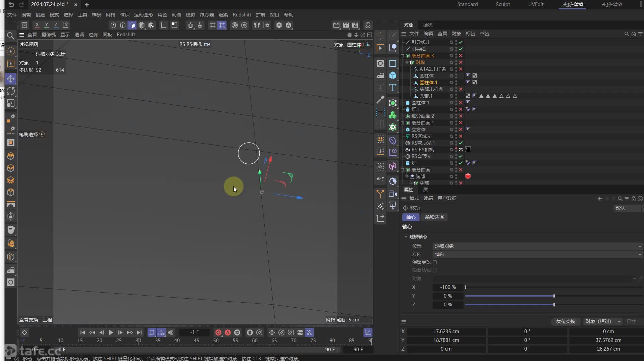The image size is (644, 361).
Task: Adjust the X axis percentage slider
Action: tap(553, 287)
